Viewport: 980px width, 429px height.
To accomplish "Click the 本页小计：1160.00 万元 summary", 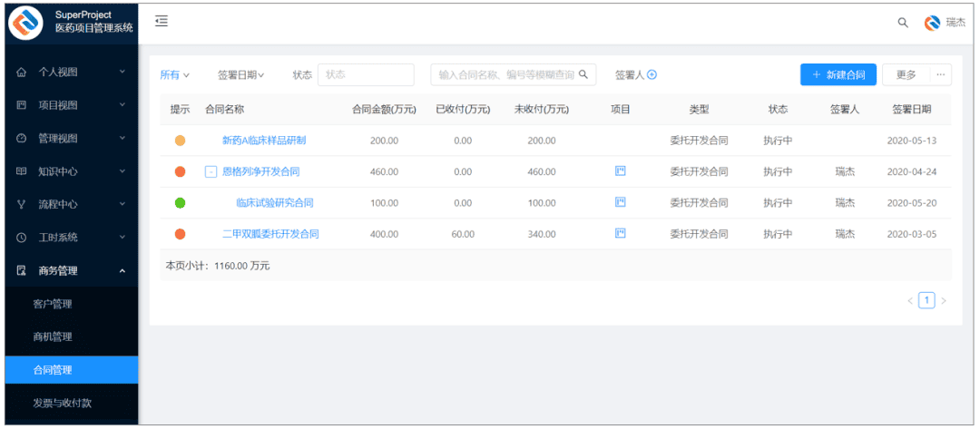I will 218,266.
